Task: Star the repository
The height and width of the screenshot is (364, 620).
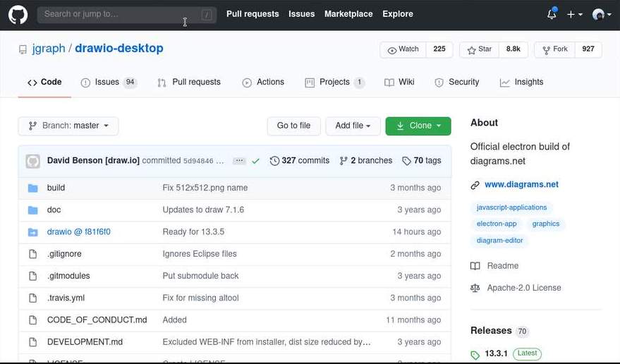Action: click(x=479, y=49)
